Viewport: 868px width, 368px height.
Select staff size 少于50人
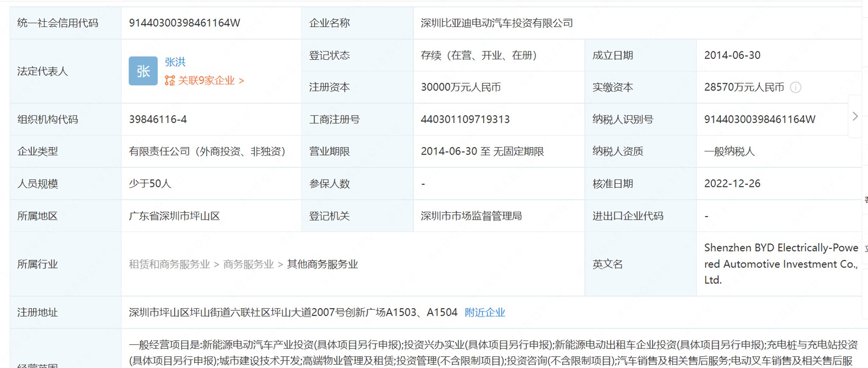pyautogui.click(x=150, y=184)
